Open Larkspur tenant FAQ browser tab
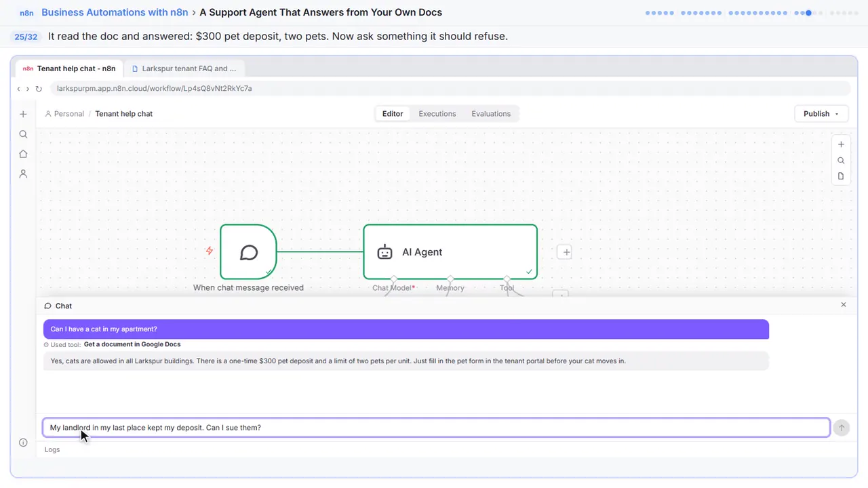868x488 pixels. (184, 68)
